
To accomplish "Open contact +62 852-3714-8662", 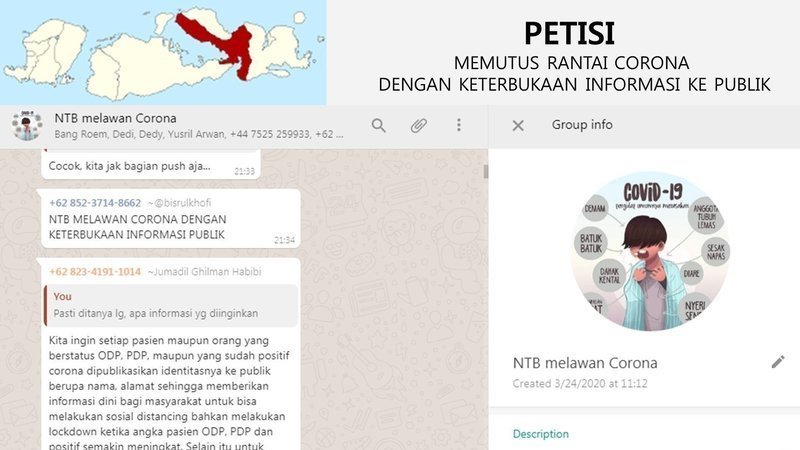I will (x=95, y=203).
